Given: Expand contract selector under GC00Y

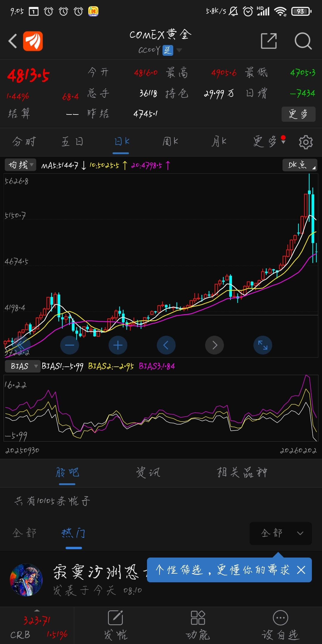Looking at the screenshot, I should (179, 50).
